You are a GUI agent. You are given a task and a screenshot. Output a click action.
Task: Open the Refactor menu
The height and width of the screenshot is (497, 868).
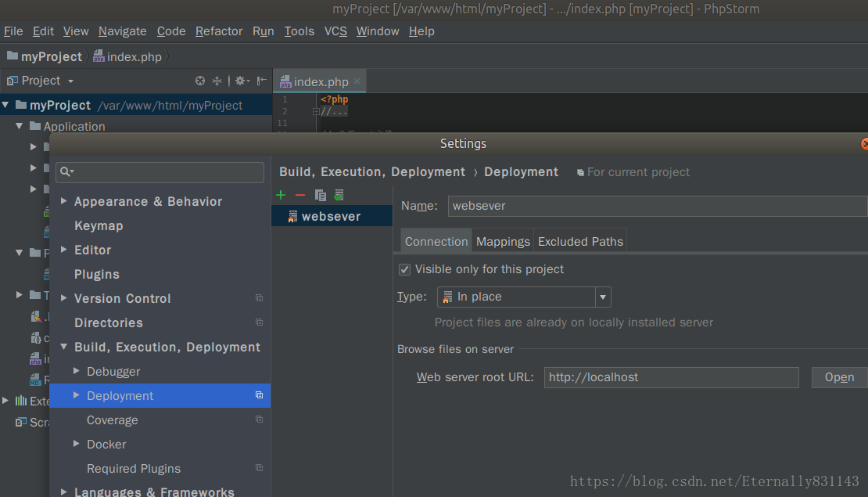click(219, 31)
